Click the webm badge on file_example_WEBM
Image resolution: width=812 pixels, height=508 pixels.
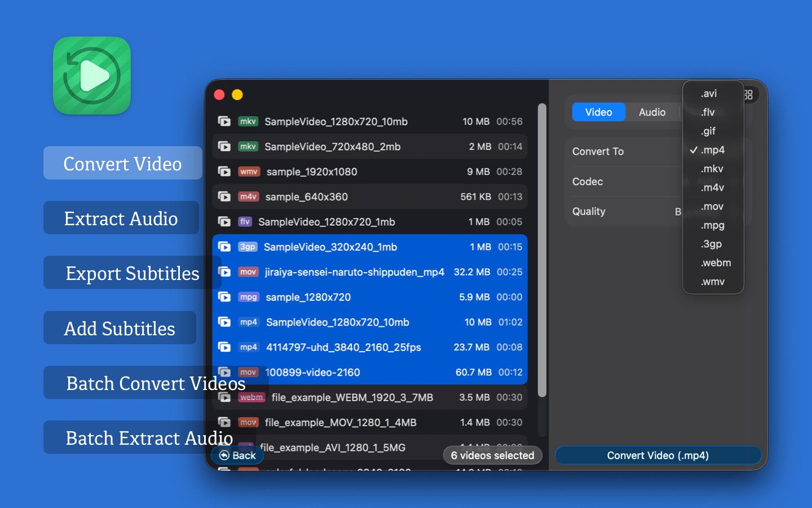251,397
